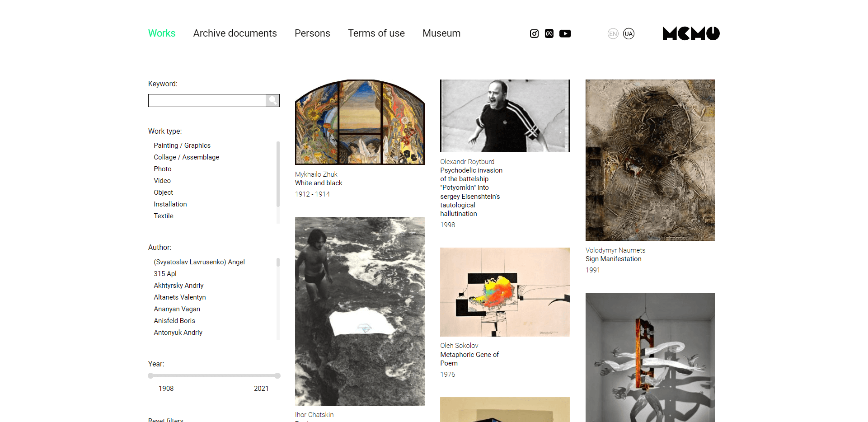Open the Meta social media icon
This screenshot has height=422, width=868.
[x=549, y=33]
